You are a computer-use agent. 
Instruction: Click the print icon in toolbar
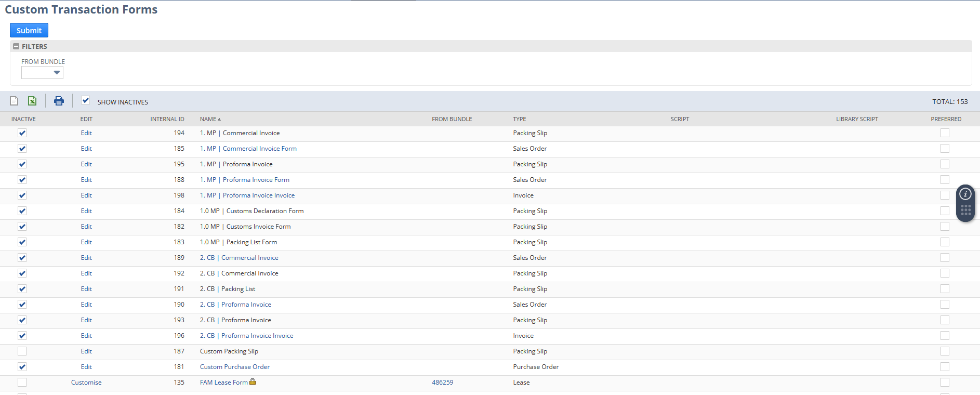pos(59,101)
